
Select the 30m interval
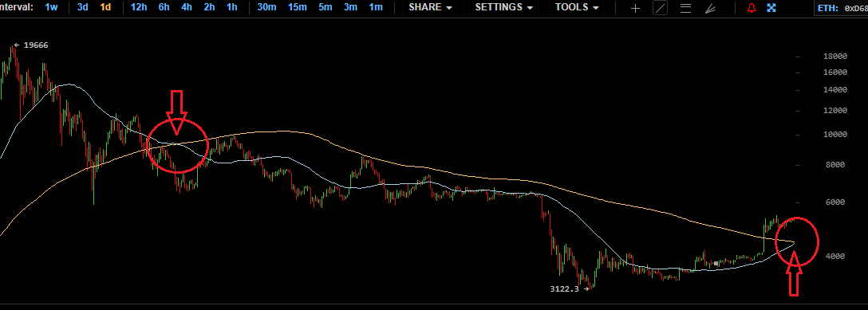point(266,7)
